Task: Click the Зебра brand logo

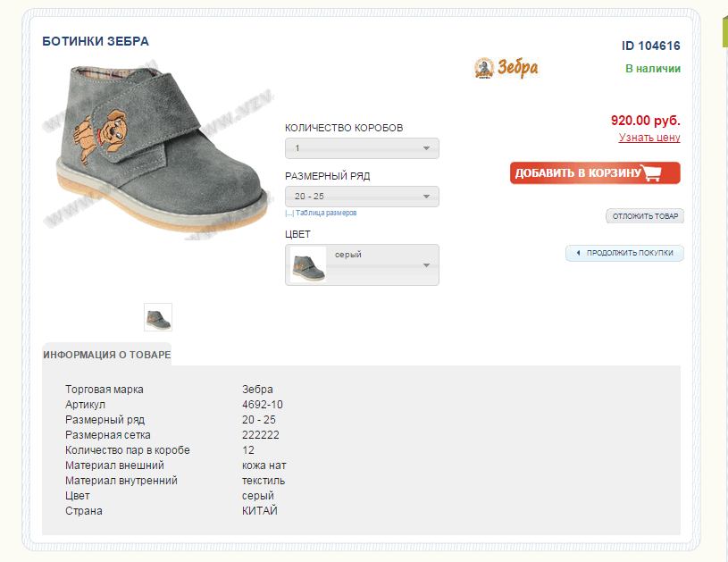Action: point(506,68)
